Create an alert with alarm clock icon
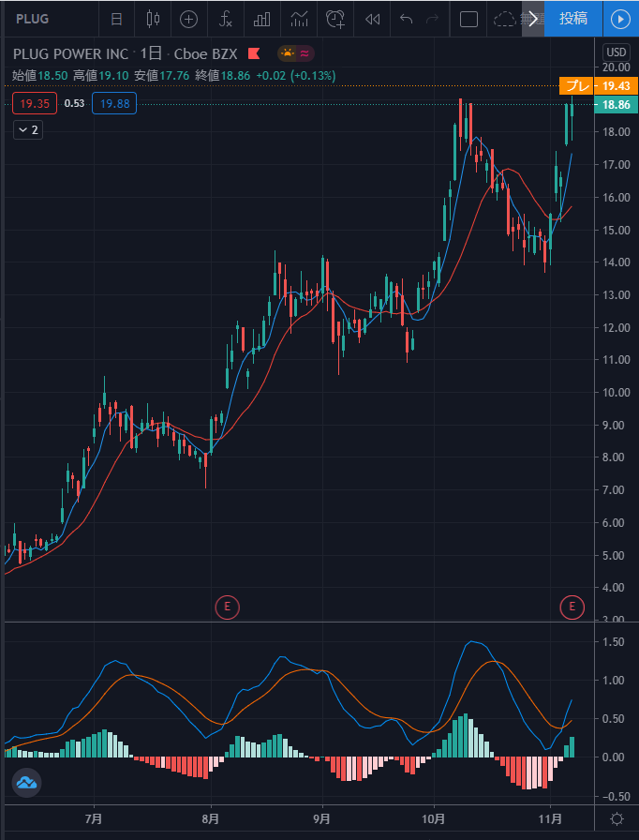The height and width of the screenshot is (840, 639). pos(335,20)
